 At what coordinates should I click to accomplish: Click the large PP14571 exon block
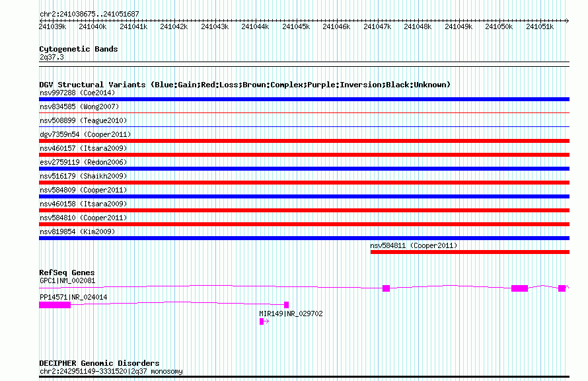click(55, 305)
